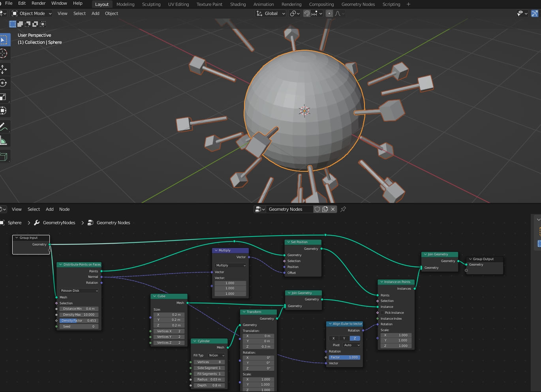Click the pin icon beside node group name
The image size is (541, 392).
tap(343, 209)
